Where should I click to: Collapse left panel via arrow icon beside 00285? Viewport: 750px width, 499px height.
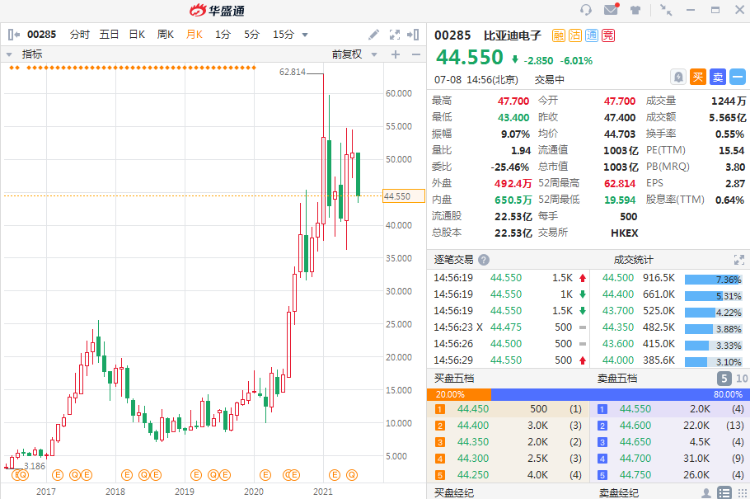click(x=13, y=34)
